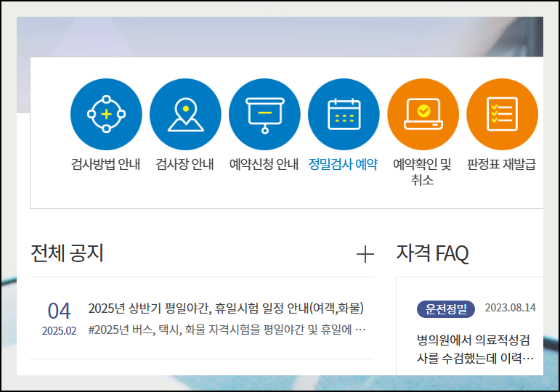Click the 예약신청 안내 text label

[x=264, y=164]
